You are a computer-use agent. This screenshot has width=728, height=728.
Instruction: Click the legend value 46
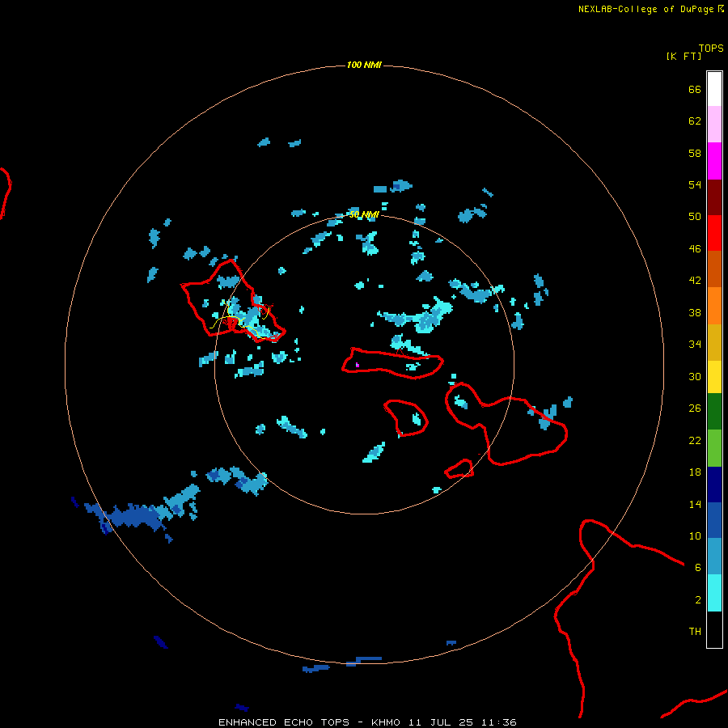tap(695, 249)
